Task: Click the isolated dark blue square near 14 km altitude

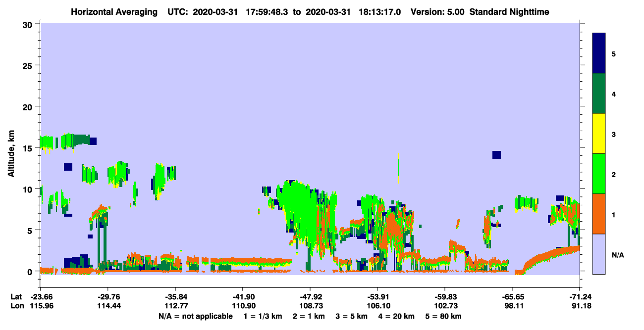Action: pyautogui.click(x=496, y=155)
